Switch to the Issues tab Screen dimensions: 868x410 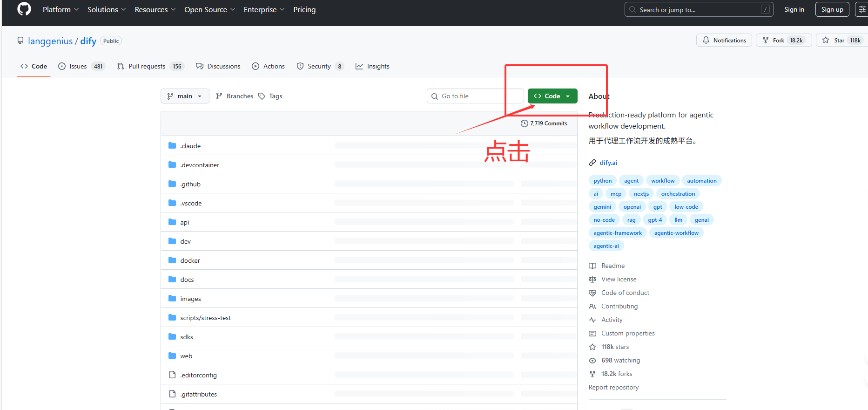coord(82,66)
